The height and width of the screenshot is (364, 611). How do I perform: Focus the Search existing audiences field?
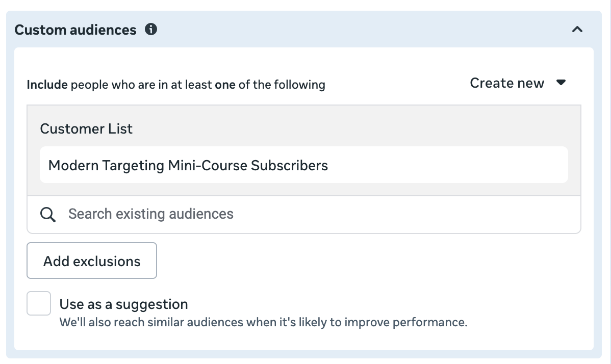click(x=306, y=214)
